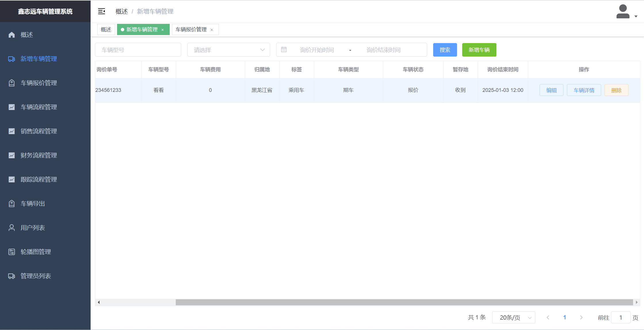
Task: Open 跟踪流程管理 in the sidebar
Action: tap(45, 180)
